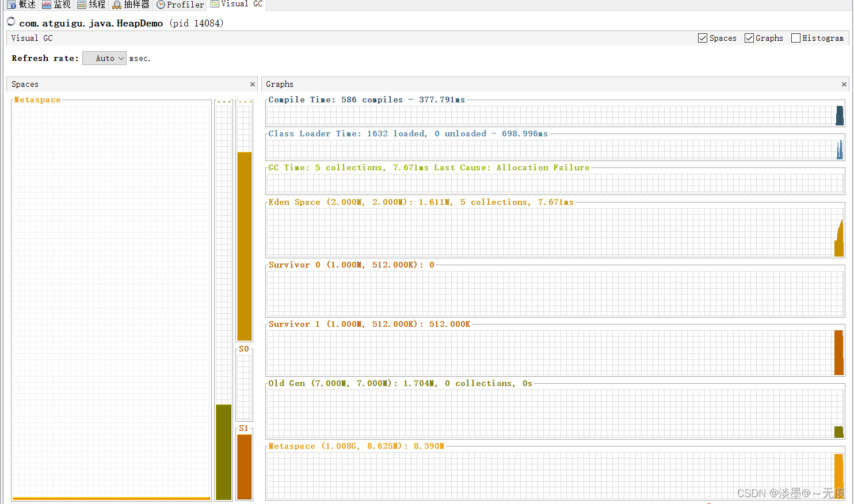The image size is (854, 504).
Task: Click the Eden Space graph label
Action: tap(421, 202)
